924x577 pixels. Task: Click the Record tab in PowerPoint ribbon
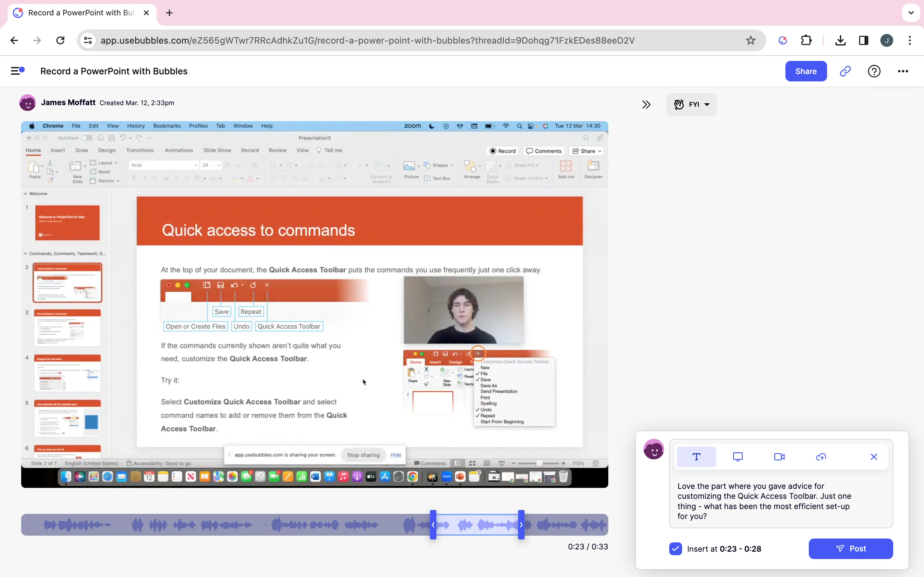pos(250,150)
